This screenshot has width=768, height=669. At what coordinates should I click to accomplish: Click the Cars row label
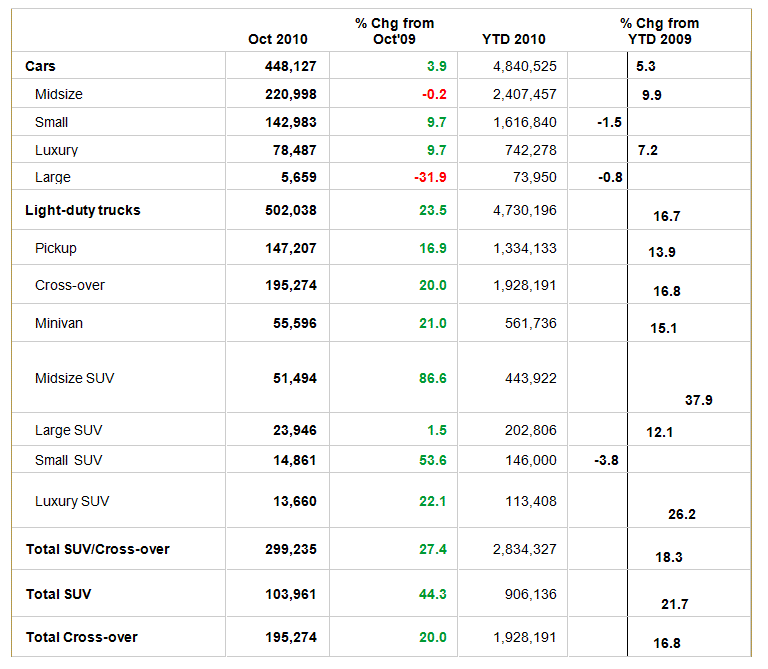pyautogui.click(x=41, y=66)
